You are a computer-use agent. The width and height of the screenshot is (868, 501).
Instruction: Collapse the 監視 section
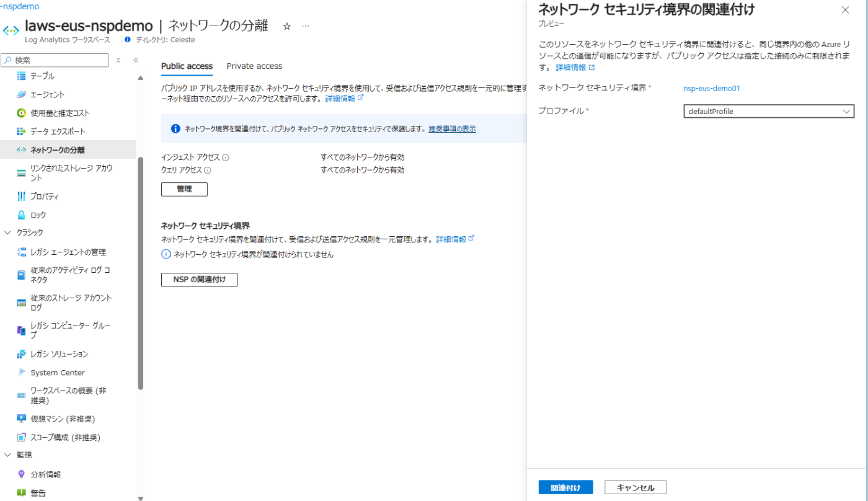8,455
